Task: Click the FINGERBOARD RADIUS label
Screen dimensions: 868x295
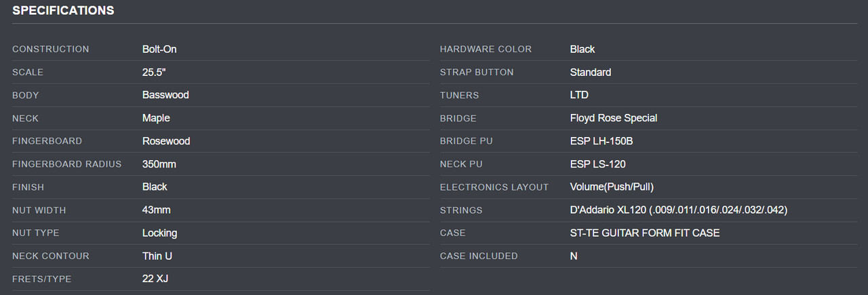Action: [x=66, y=164]
